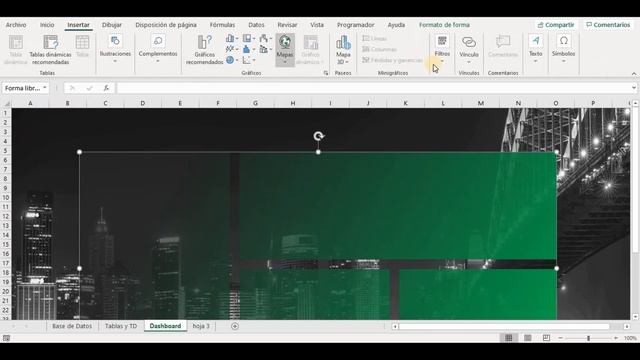Image resolution: width=640 pixels, height=360 pixels.
Task: Open the Complementos menu
Action: tap(158, 49)
